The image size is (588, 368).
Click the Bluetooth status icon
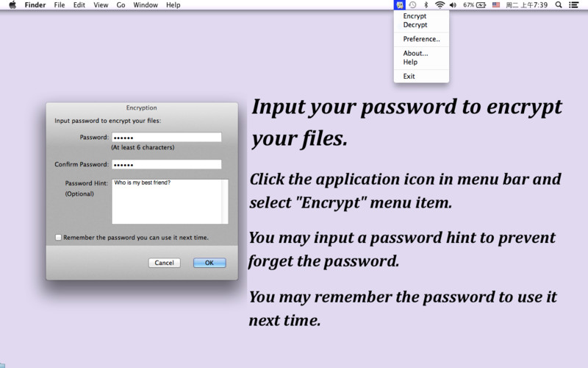point(426,4)
